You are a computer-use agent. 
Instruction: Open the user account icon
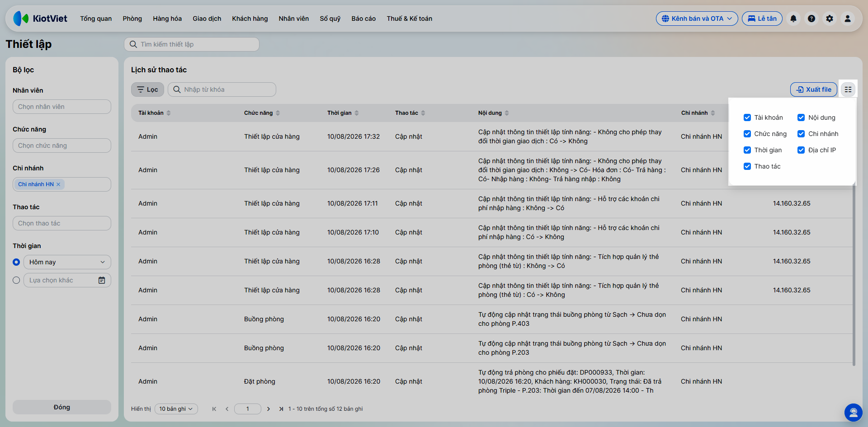848,19
